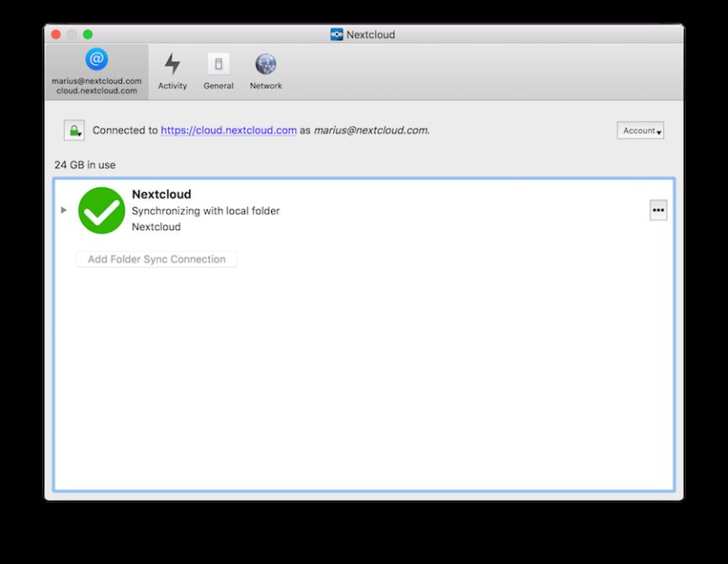The width and height of the screenshot is (728, 564).
Task: Close the Nextcloud window with red button
Action: tap(56, 35)
